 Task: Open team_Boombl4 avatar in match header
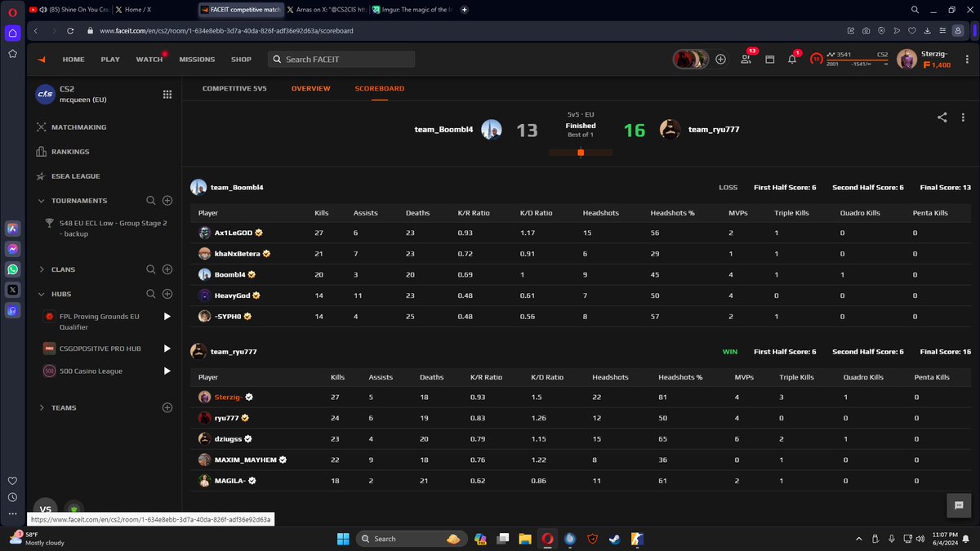pyautogui.click(x=491, y=130)
